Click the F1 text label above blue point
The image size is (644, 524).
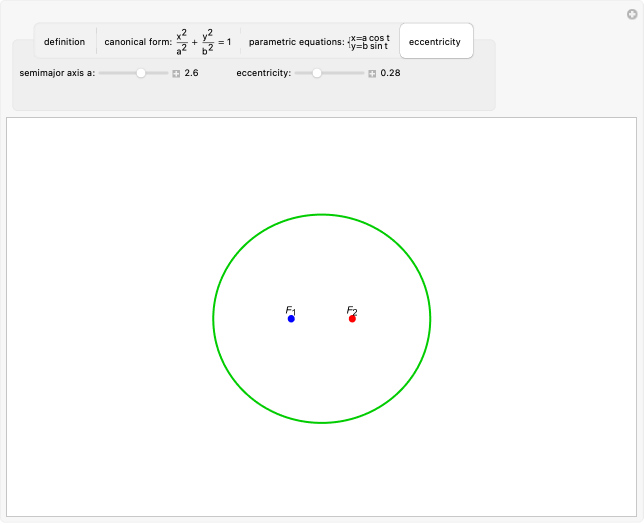(x=291, y=310)
